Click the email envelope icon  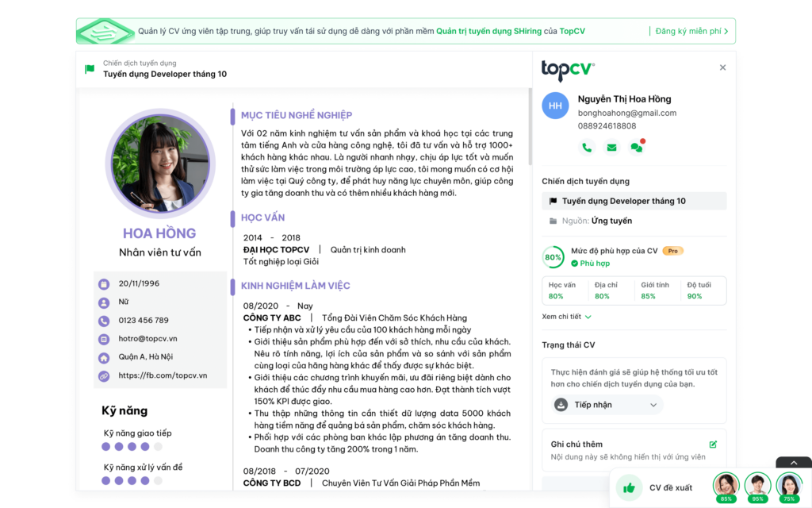point(611,148)
